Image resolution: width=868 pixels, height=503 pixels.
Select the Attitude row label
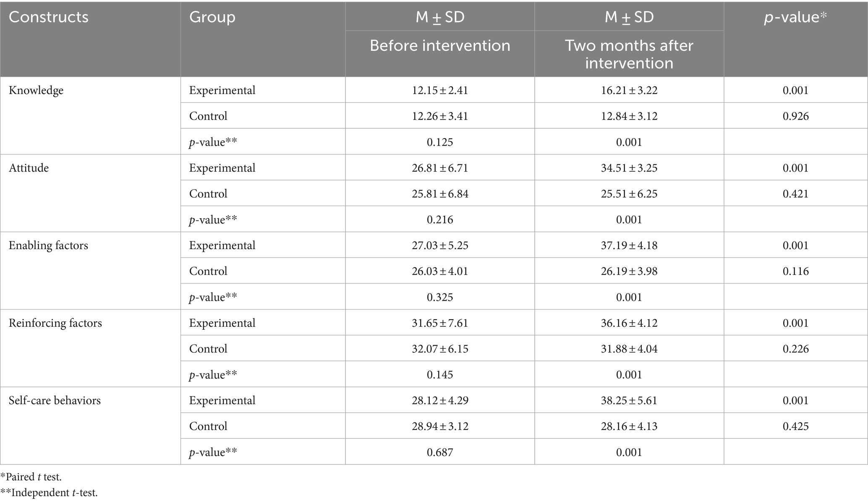pyautogui.click(x=29, y=168)
